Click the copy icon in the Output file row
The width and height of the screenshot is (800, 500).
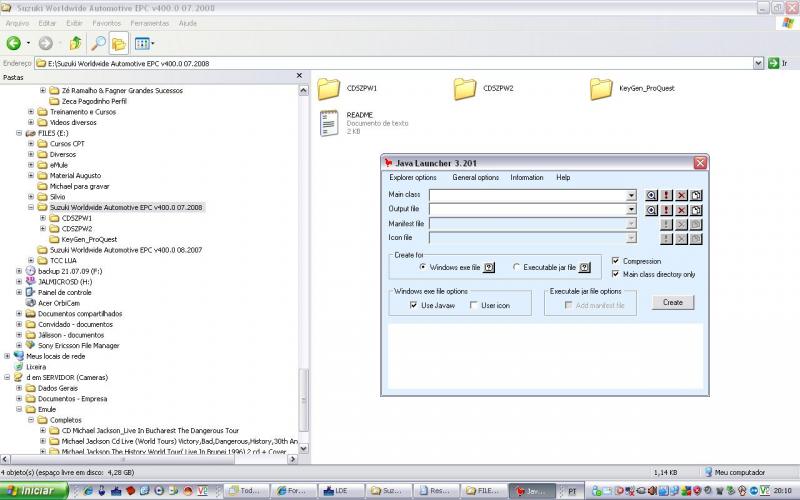pos(696,210)
